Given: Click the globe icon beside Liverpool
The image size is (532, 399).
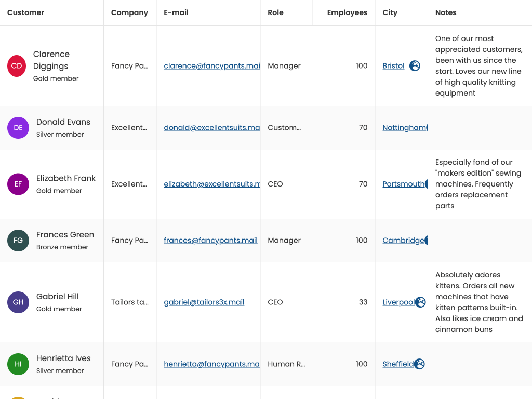Looking at the screenshot, I should [420, 302].
